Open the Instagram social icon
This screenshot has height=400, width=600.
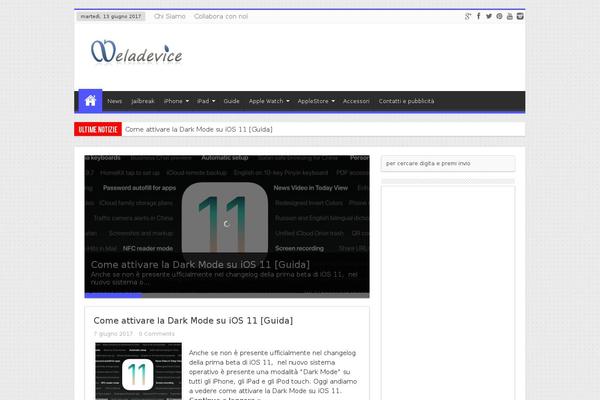click(x=520, y=16)
